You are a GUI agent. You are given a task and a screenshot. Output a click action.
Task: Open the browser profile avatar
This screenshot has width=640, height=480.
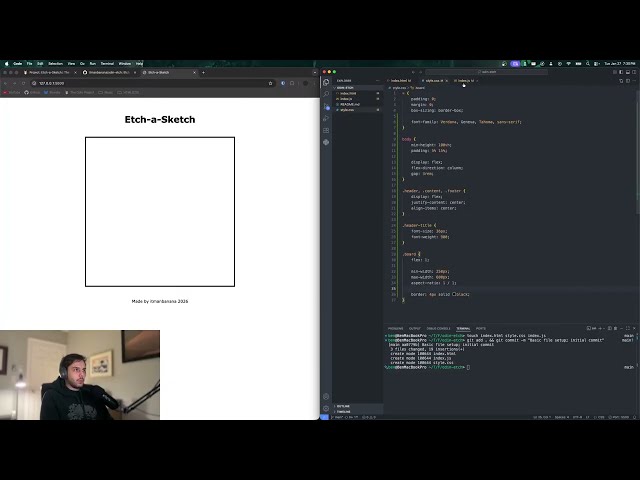[305, 83]
